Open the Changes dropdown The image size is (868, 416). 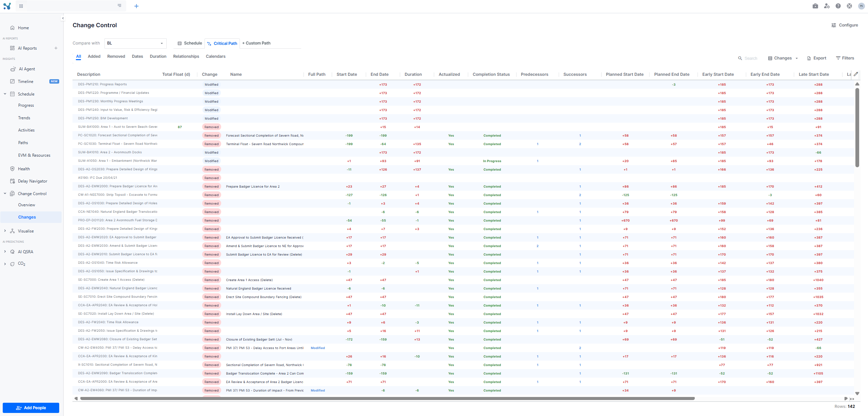[783, 58]
